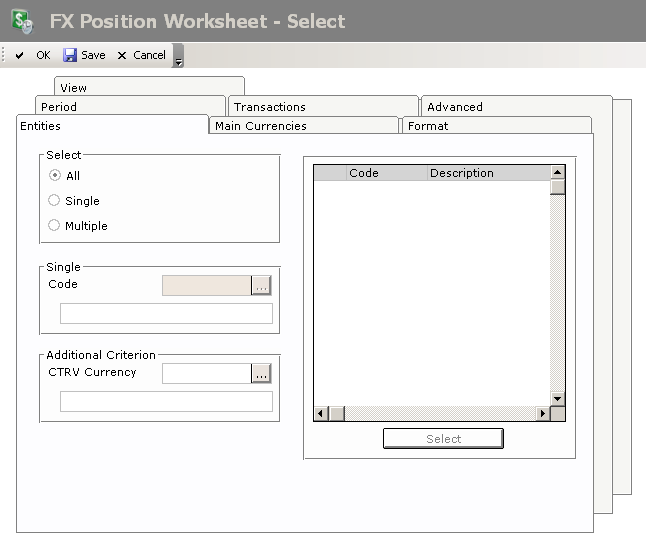Select the All radio button
The image size is (646, 551).
(54, 176)
